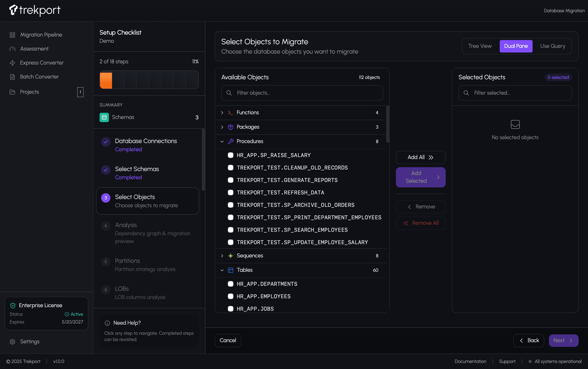The width and height of the screenshot is (588, 369).
Task: Check TREKPORT_TEST.SP_SEARCH_EMPLOYEES
Action: tap(230, 230)
